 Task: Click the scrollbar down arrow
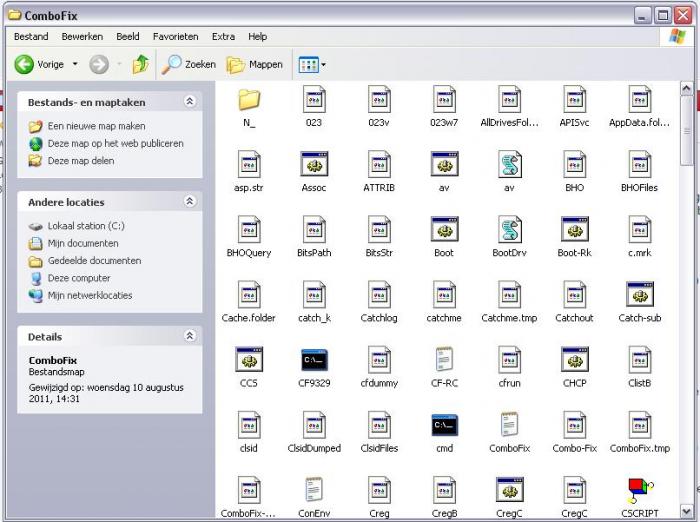687,510
